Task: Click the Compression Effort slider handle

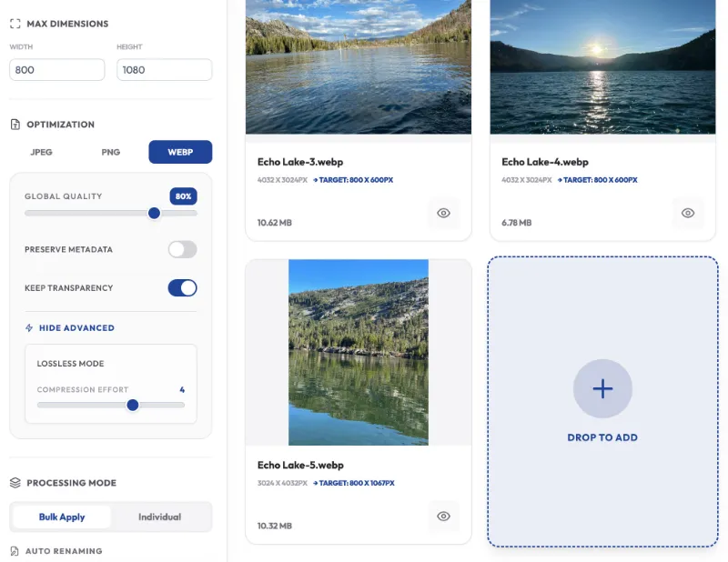Action: (133, 406)
